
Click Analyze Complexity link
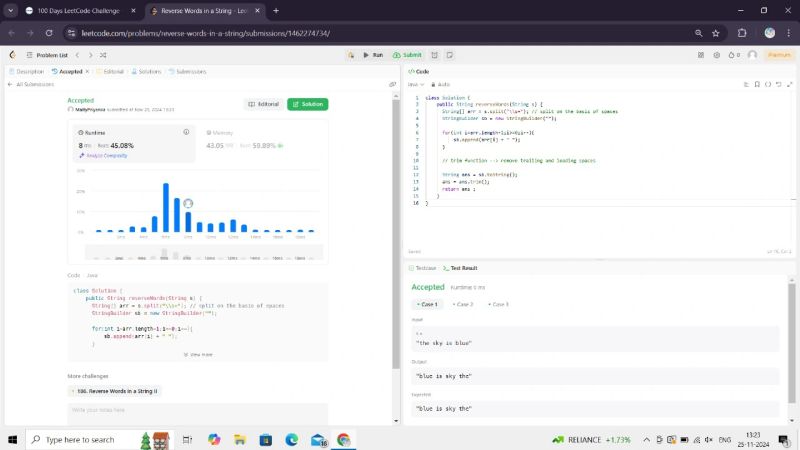103,156
